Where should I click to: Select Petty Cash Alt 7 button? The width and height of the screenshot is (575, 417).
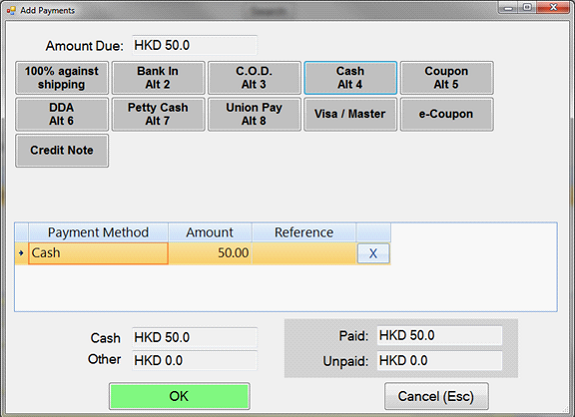point(158,114)
